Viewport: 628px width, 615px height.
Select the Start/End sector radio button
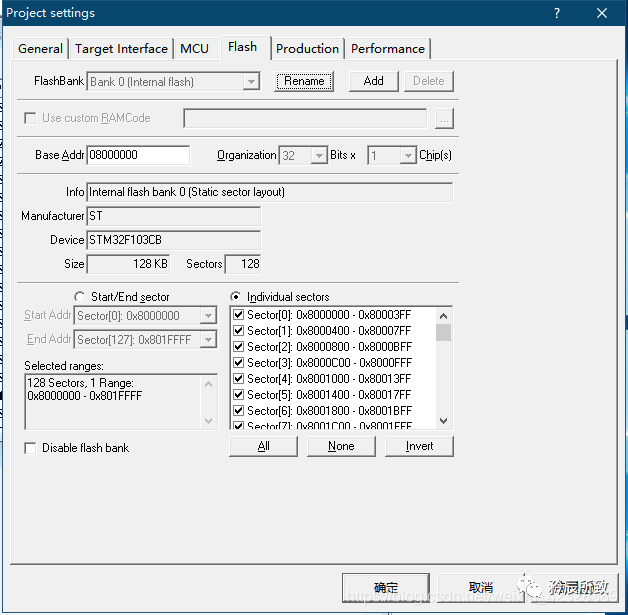tap(79, 297)
